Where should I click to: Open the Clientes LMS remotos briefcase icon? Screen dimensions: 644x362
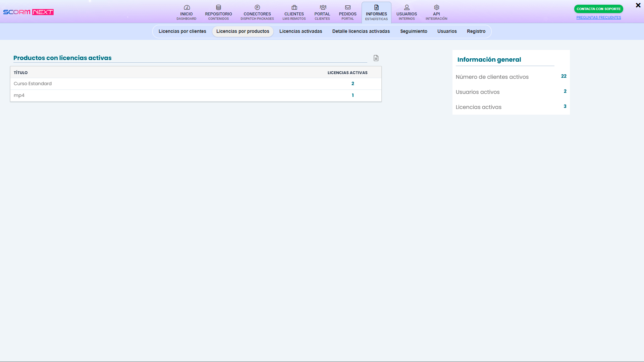pyautogui.click(x=294, y=7)
